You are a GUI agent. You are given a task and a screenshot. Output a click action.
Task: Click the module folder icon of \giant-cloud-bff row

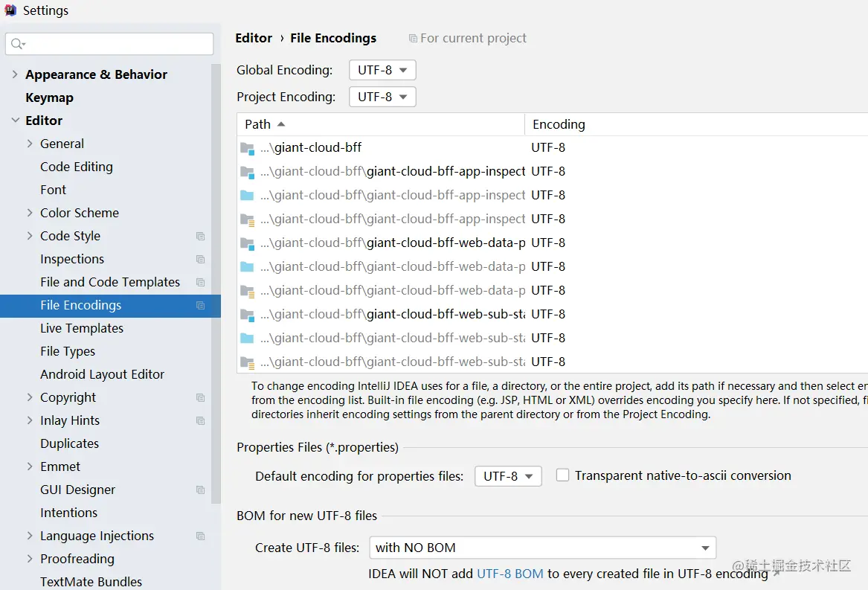(248, 148)
